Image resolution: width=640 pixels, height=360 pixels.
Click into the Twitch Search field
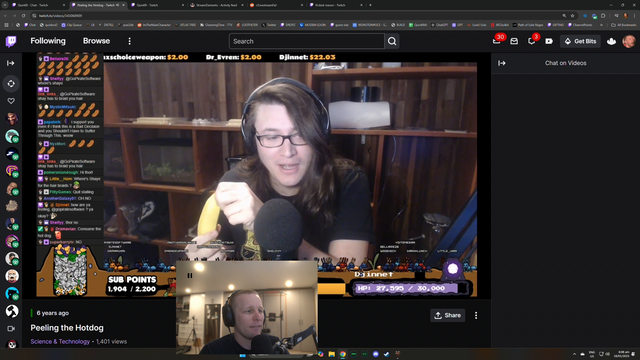(x=307, y=41)
